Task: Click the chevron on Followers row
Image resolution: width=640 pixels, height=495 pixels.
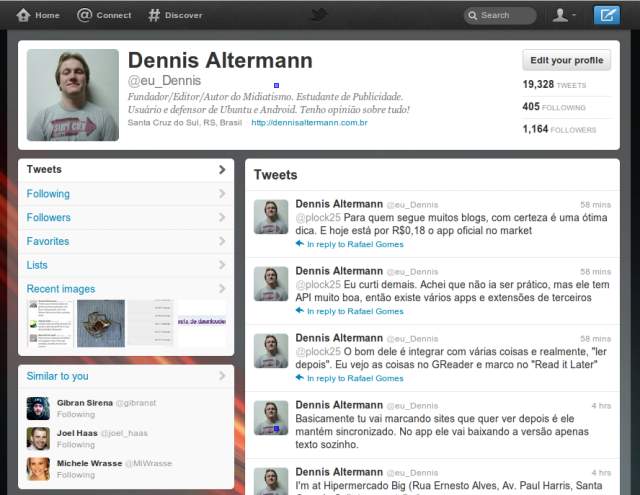Action: [222, 217]
